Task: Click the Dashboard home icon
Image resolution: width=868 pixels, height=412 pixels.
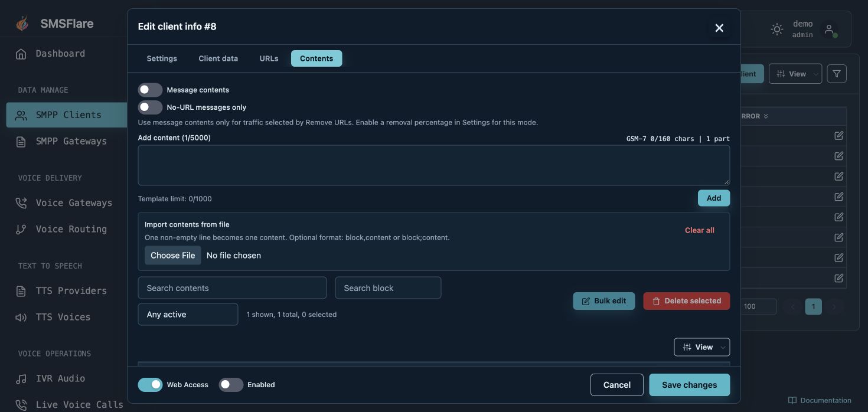Action: [x=21, y=54]
